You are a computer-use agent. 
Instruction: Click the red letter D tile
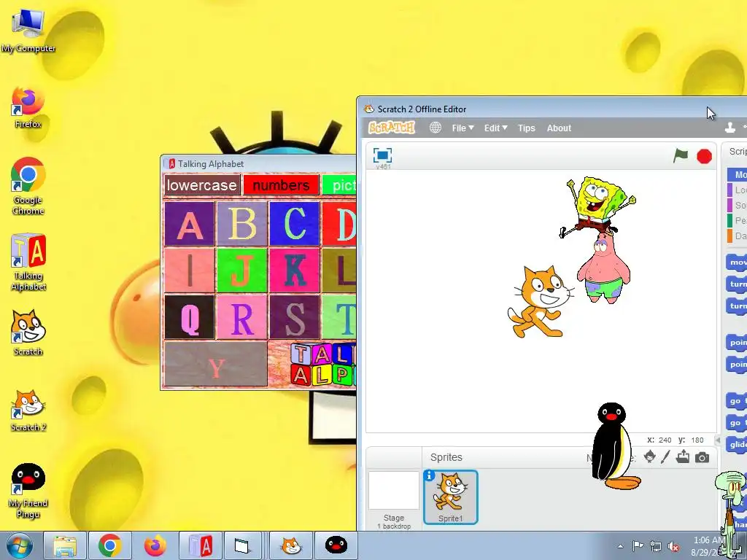[339, 224]
